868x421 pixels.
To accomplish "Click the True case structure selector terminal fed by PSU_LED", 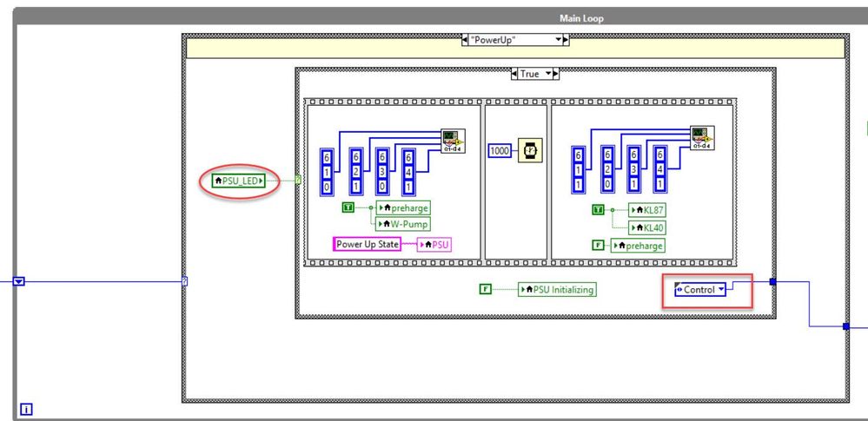I will [298, 180].
